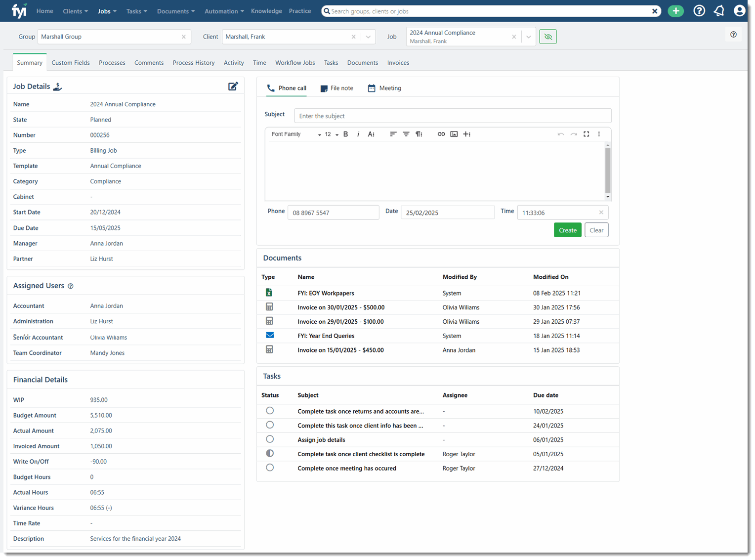
Task: Click the help icon next to Assigned Users
Action: tap(71, 286)
